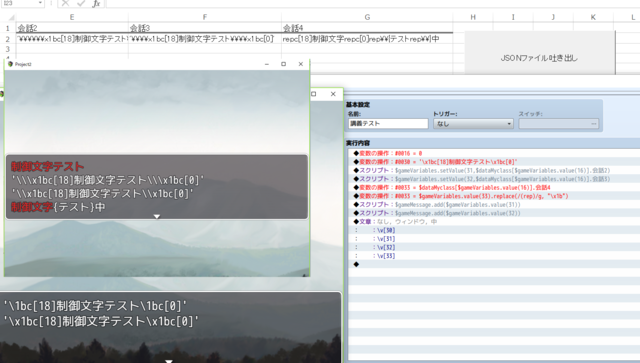640x363 pixels.
Task: Close the background game window behind Project2
Action: coord(333,94)
